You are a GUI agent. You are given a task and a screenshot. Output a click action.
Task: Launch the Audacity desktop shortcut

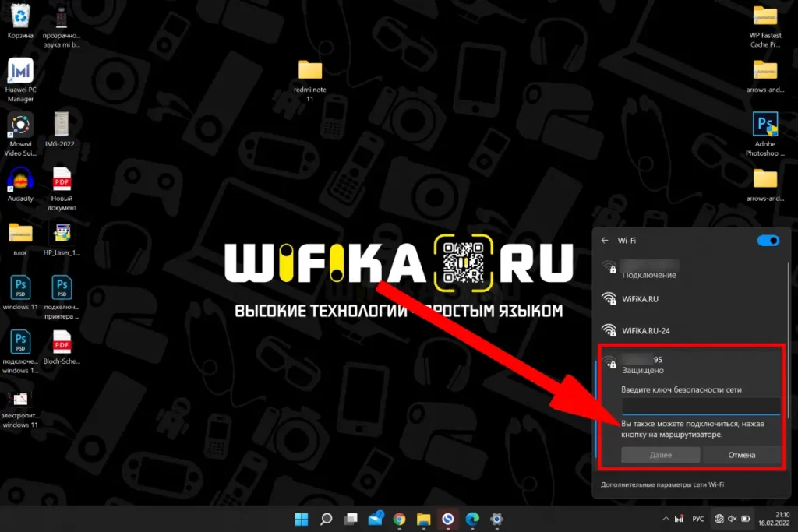tap(20, 184)
